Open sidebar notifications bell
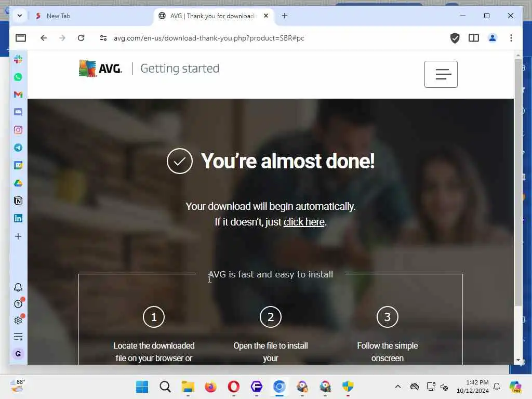This screenshot has height=399, width=532. tap(18, 287)
